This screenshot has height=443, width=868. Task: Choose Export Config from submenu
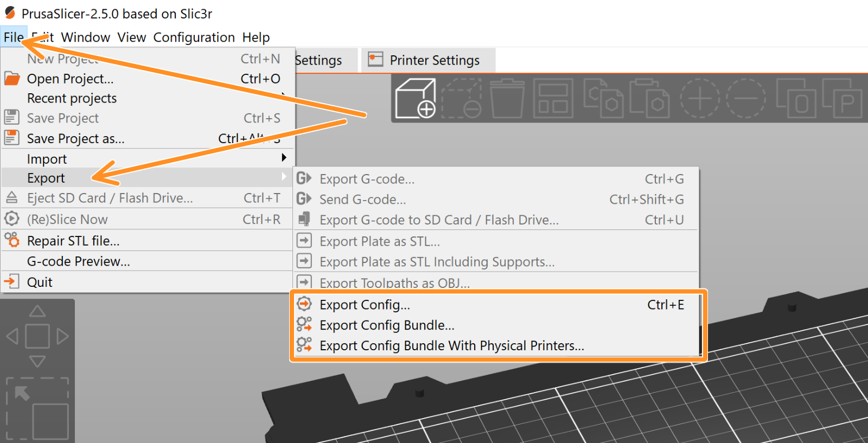(365, 305)
